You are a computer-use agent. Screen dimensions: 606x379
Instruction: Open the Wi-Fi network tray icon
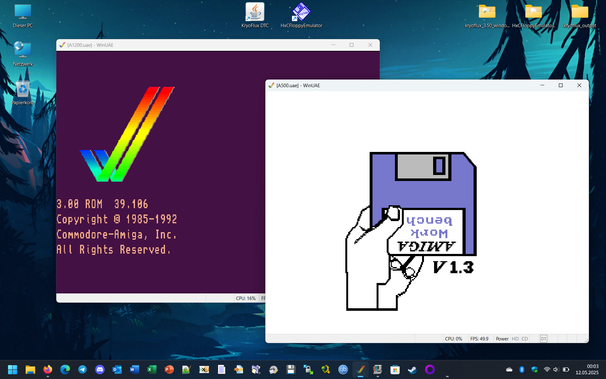(546, 370)
